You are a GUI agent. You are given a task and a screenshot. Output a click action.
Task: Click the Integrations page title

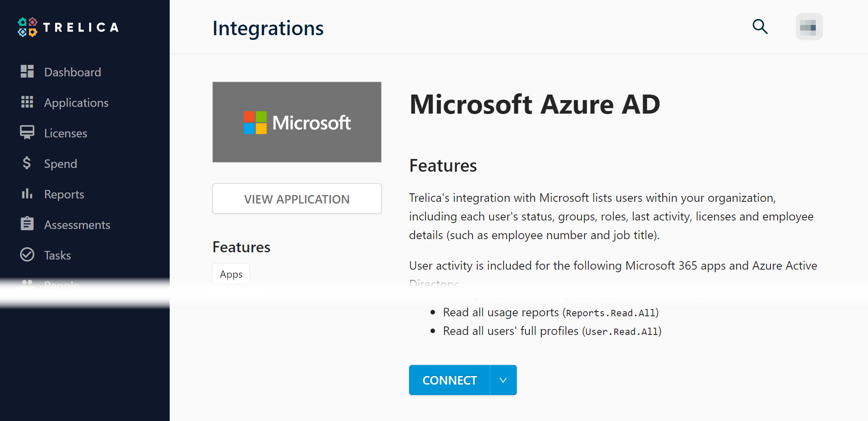(x=268, y=28)
